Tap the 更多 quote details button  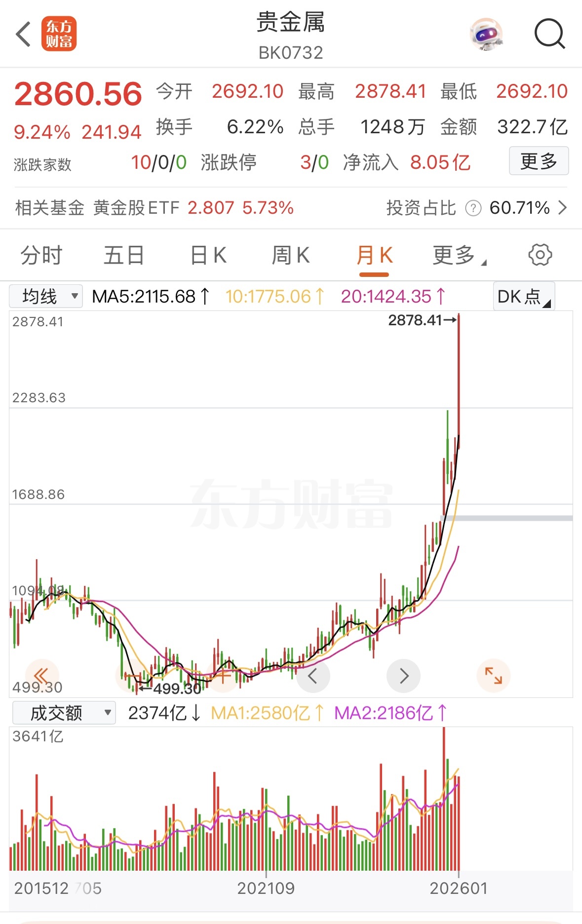tap(539, 161)
